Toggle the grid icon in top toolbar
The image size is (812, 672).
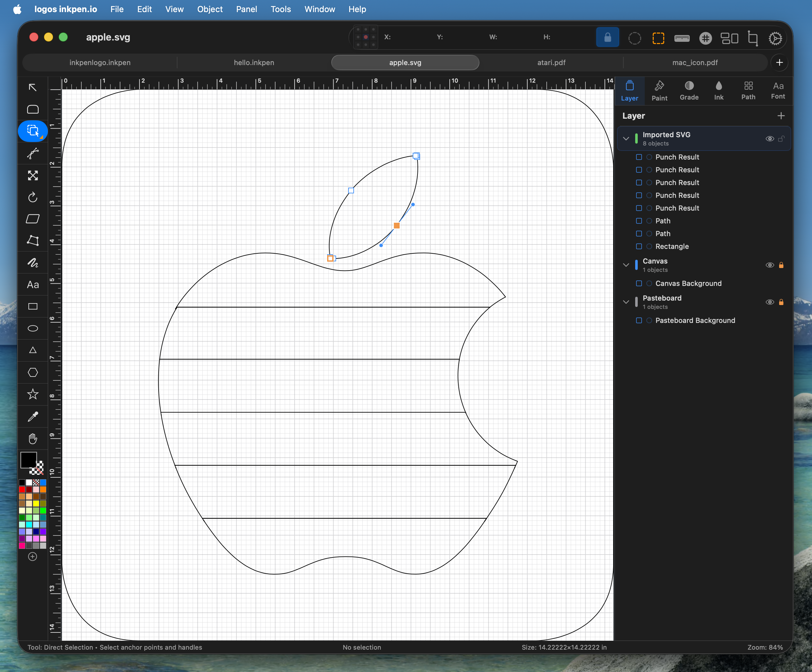pos(706,38)
